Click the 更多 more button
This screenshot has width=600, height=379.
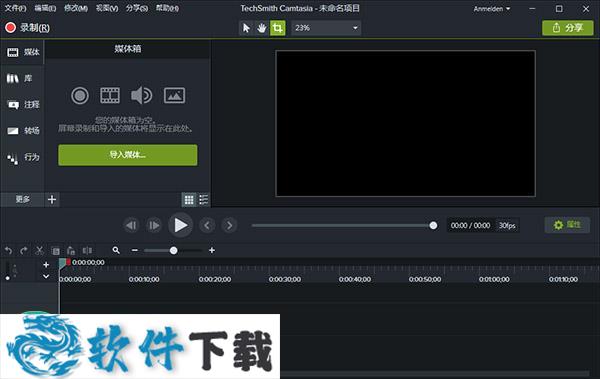(x=22, y=199)
